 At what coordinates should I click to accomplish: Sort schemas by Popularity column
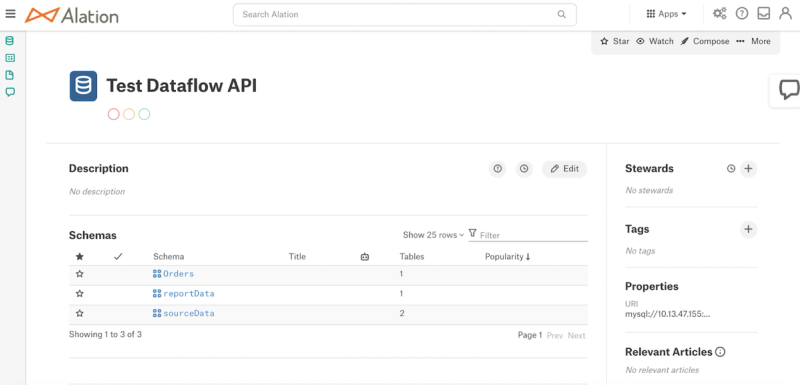[x=508, y=256]
